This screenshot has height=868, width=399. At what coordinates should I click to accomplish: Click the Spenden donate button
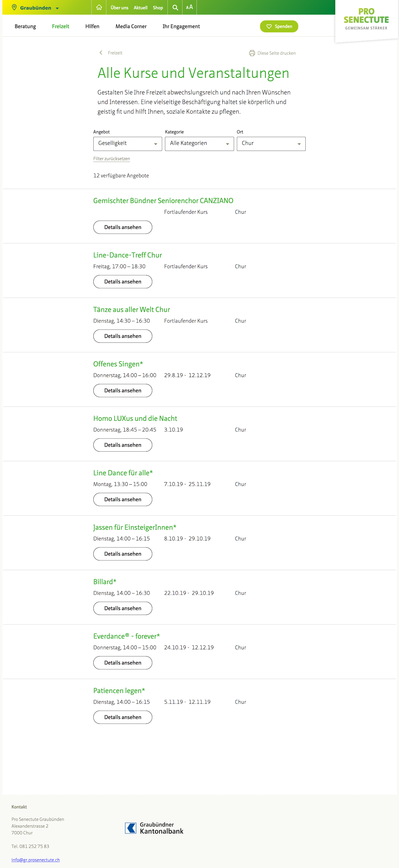[x=279, y=26]
